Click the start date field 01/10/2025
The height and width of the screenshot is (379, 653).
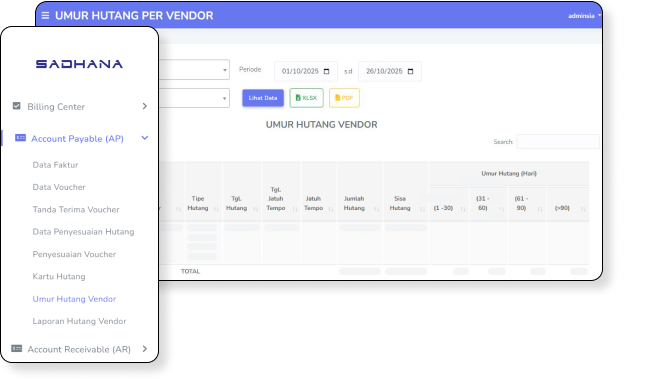[306, 71]
